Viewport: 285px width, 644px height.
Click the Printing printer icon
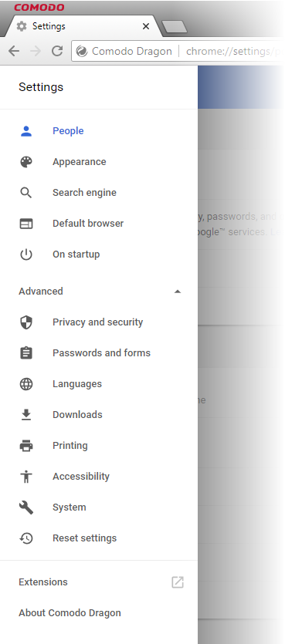click(x=26, y=446)
